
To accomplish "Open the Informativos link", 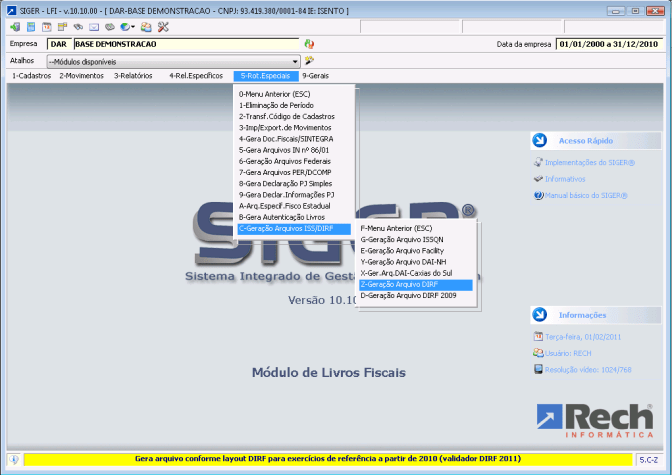I will coord(565,179).
